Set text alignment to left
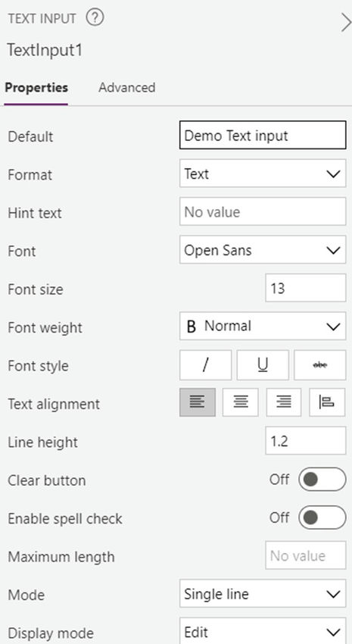This screenshot has height=644, width=352. pos(198,402)
